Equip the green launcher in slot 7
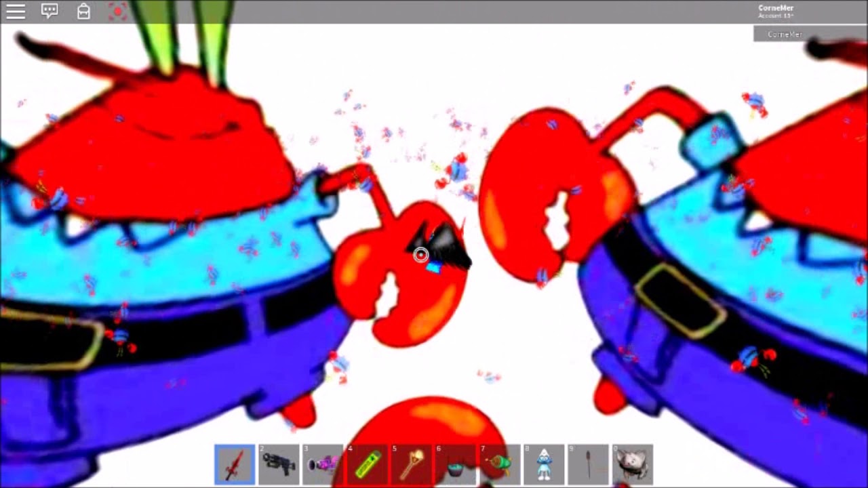This screenshot has width=868, height=488. pos(500,465)
